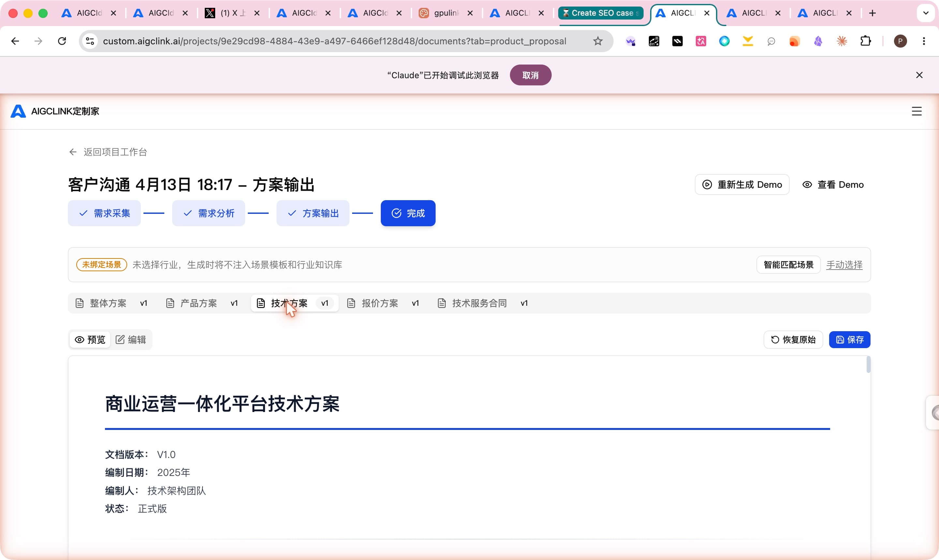
Task: Click the 完成 step button
Action: 408,213
